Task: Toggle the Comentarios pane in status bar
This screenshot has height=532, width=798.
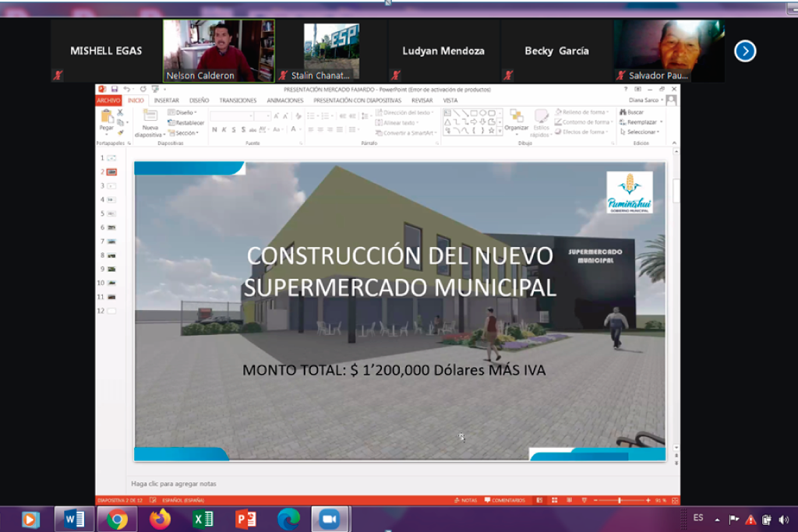Action: click(x=504, y=500)
